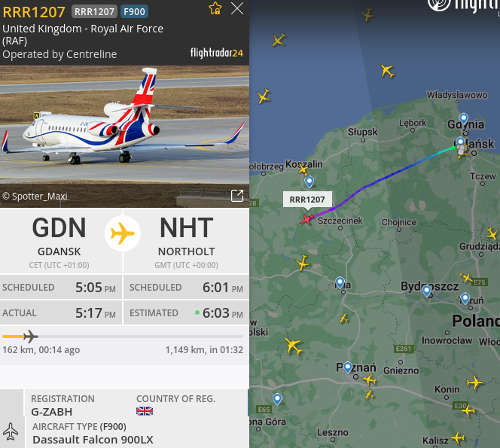This screenshot has width=500, height=448.
Task: Click the yellow aircraft near Konin
Action: point(474,382)
